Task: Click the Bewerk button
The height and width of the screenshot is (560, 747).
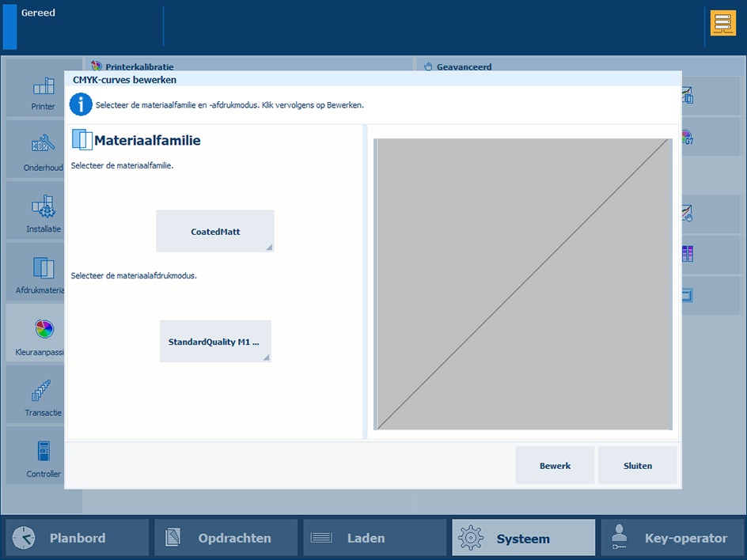Action: click(555, 466)
